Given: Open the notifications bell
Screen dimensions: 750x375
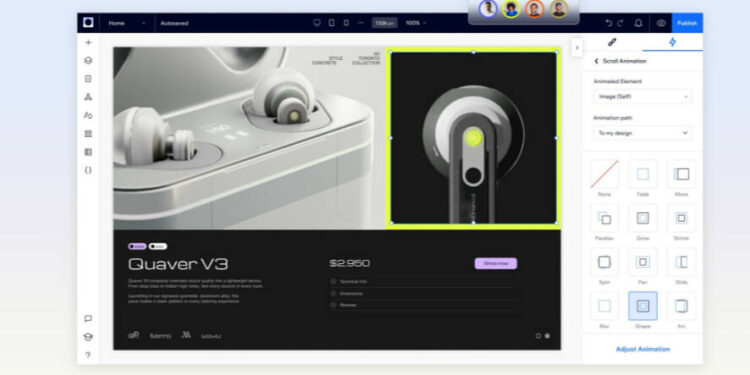Looking at the screenshot, I should coord(638,22).
